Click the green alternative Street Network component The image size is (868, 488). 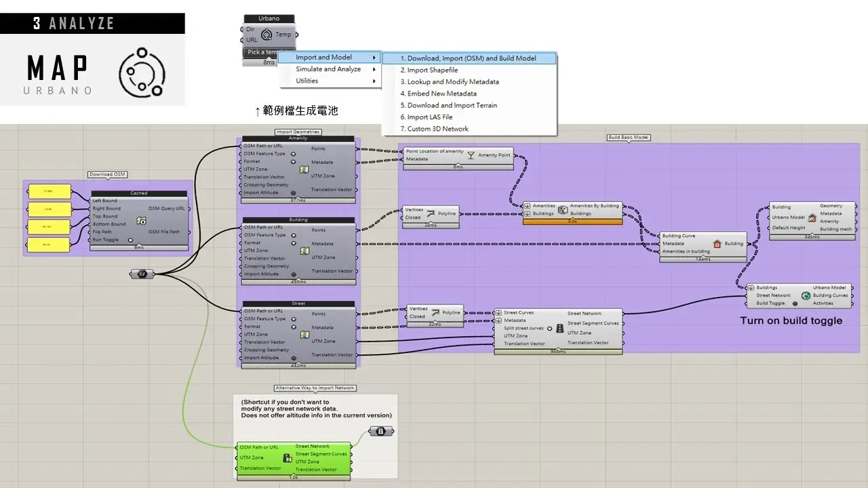tap(292, 458)
